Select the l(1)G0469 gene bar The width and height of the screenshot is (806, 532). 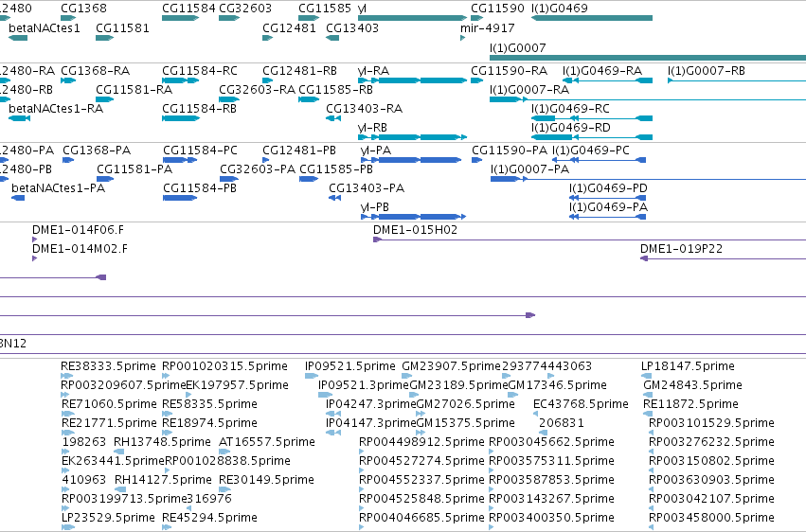592,18
